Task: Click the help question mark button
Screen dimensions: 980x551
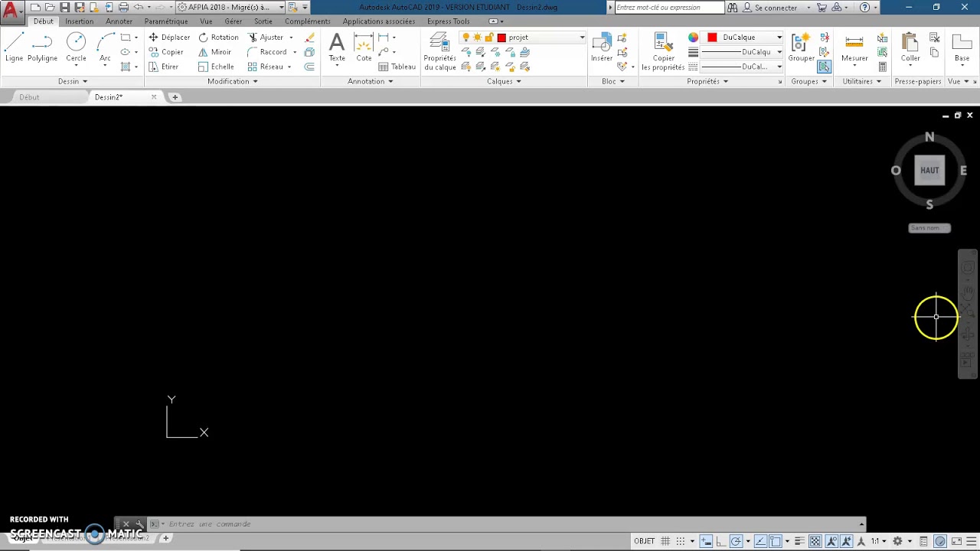Action: tap(865, 7)
